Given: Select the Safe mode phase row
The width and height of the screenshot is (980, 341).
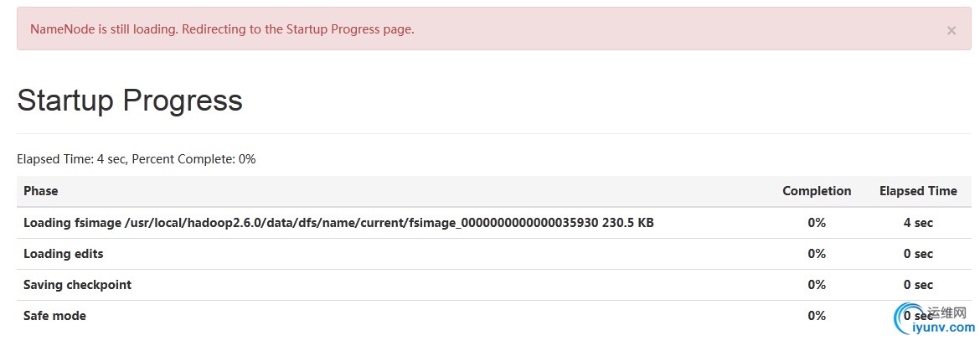Looking at the screenshot, I should pos(494,316).
